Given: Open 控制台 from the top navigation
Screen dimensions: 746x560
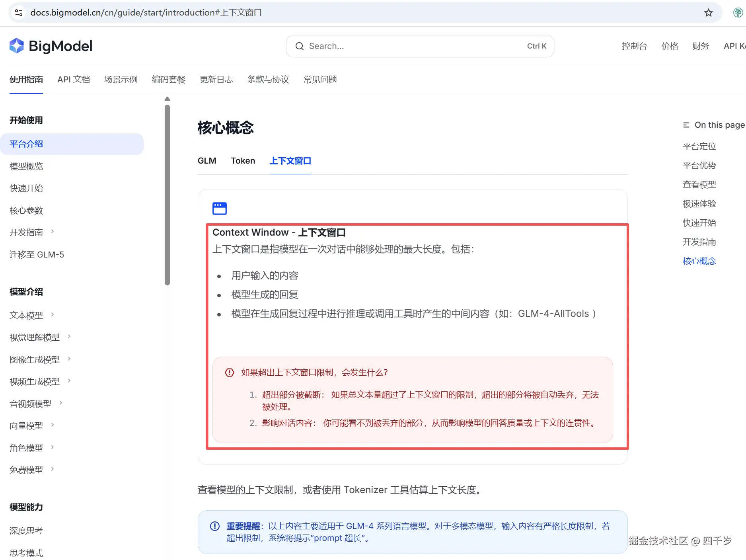Looking at the screenshot, I should (x=634, y=46).
